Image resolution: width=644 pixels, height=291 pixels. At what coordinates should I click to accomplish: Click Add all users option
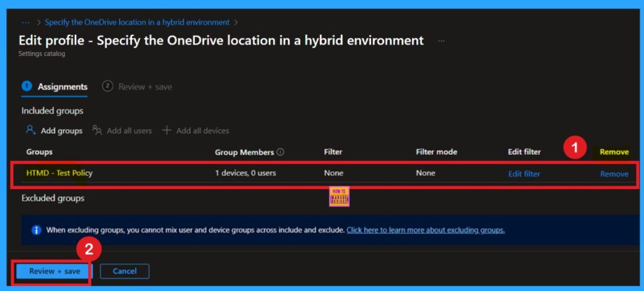coord(122,130)
